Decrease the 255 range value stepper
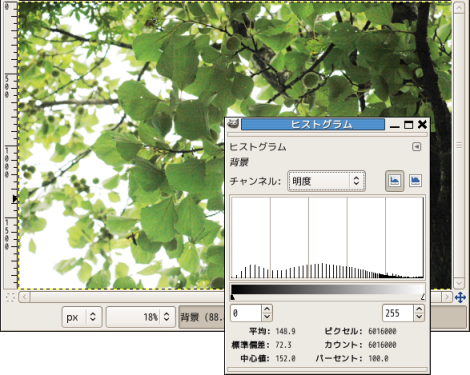The width and height of the screenshot is (470, 375). pos(419,317)
